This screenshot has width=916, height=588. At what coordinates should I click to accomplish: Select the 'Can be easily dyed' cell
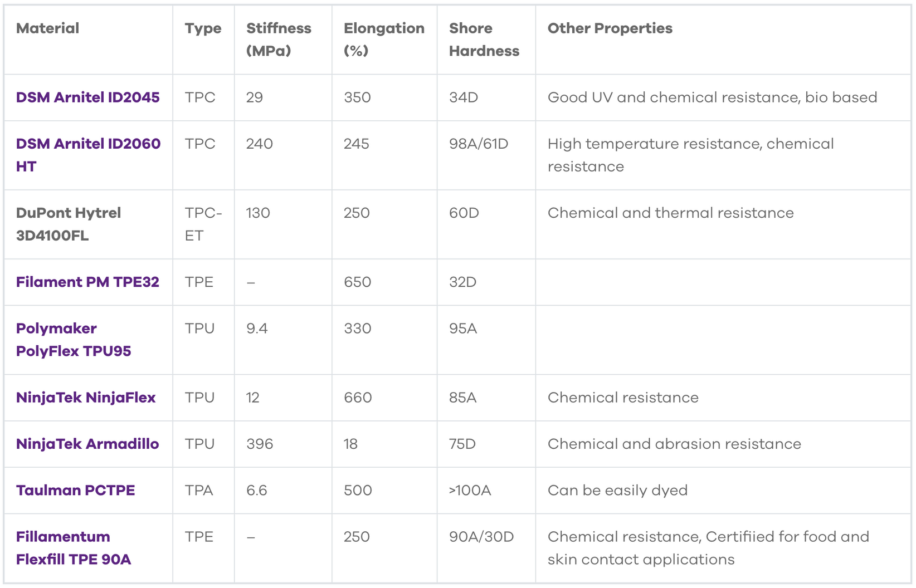[617, 491]
